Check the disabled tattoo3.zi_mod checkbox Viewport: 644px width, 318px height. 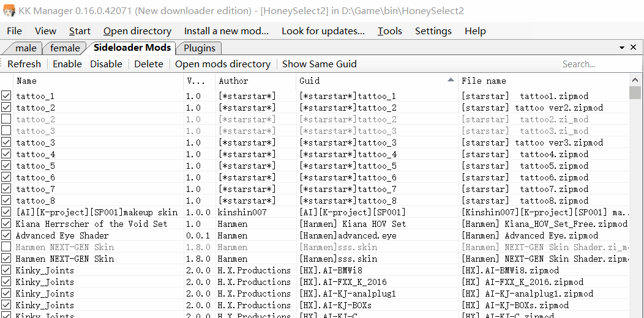pyautogui.click(x=6, y=131)
